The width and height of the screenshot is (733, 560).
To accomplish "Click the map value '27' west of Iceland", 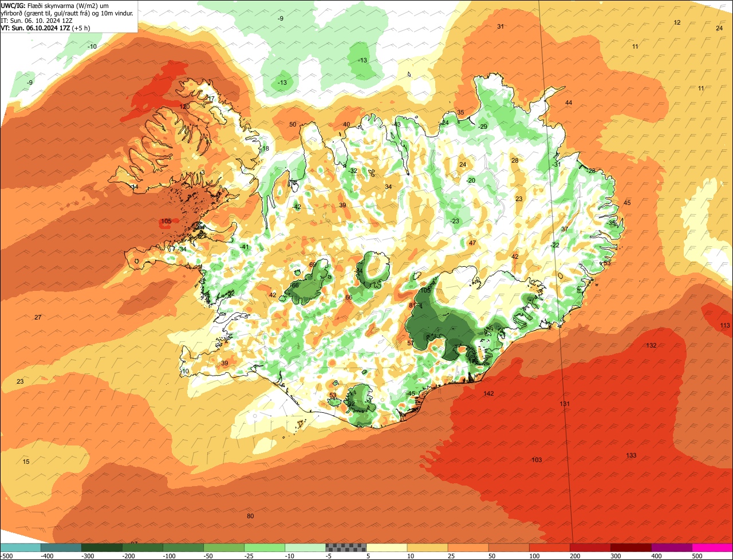I will click(x=38, y=317).
